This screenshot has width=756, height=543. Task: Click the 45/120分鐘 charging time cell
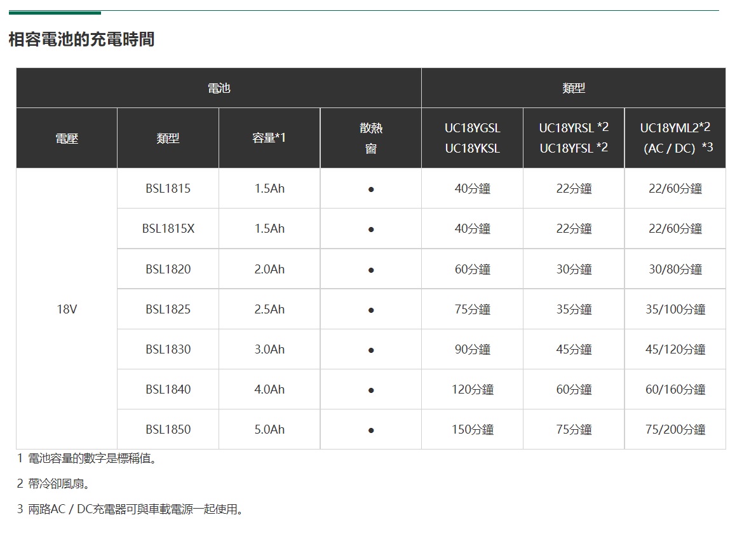click(675, 349)
